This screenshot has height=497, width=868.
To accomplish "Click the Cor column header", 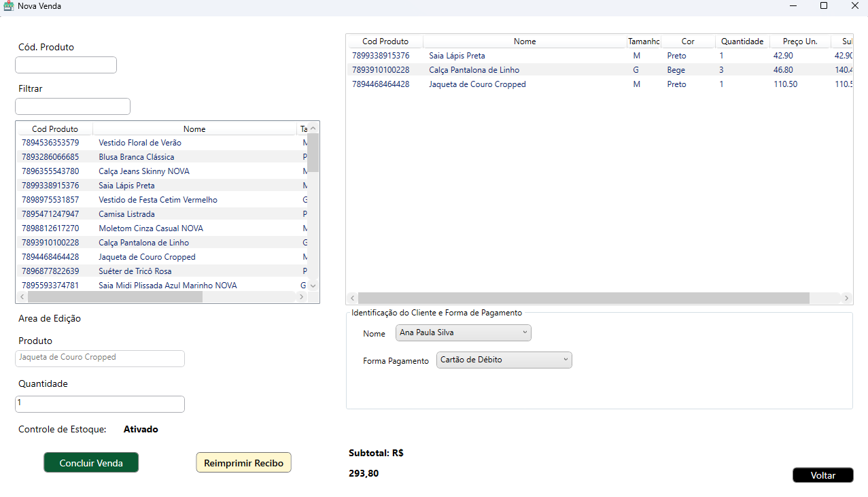I will (688, 41).
